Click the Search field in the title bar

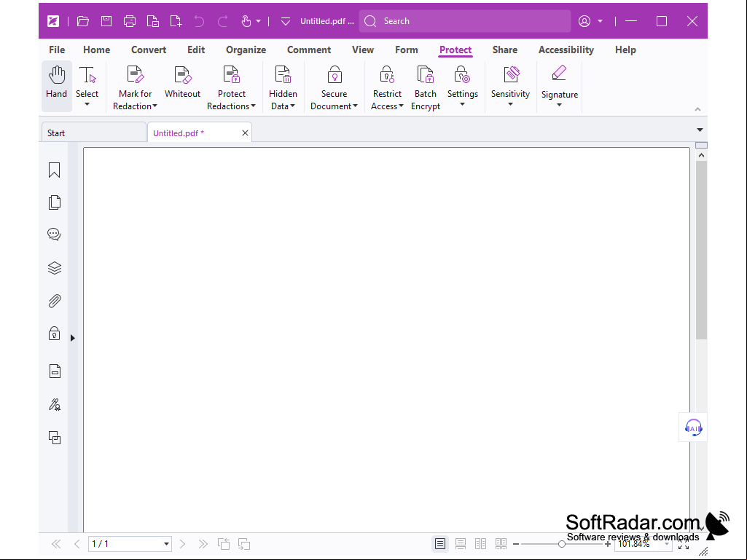pos(464,21)
